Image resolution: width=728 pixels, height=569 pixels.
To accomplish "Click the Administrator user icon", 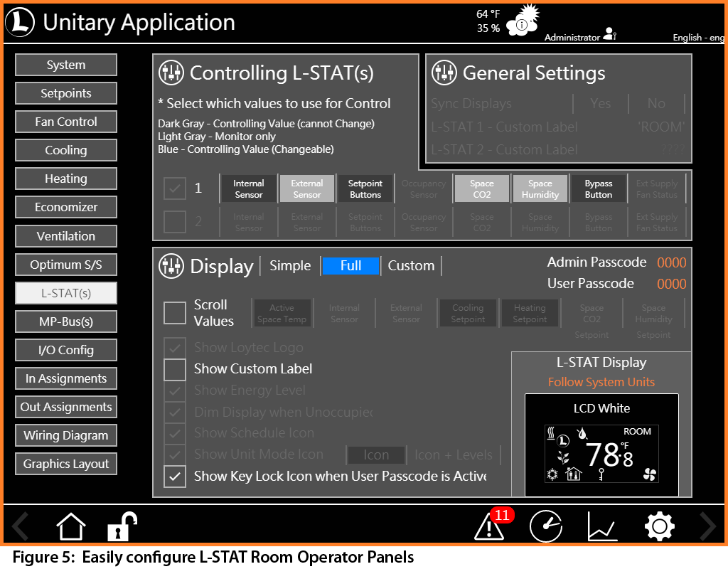I will 609,34.
